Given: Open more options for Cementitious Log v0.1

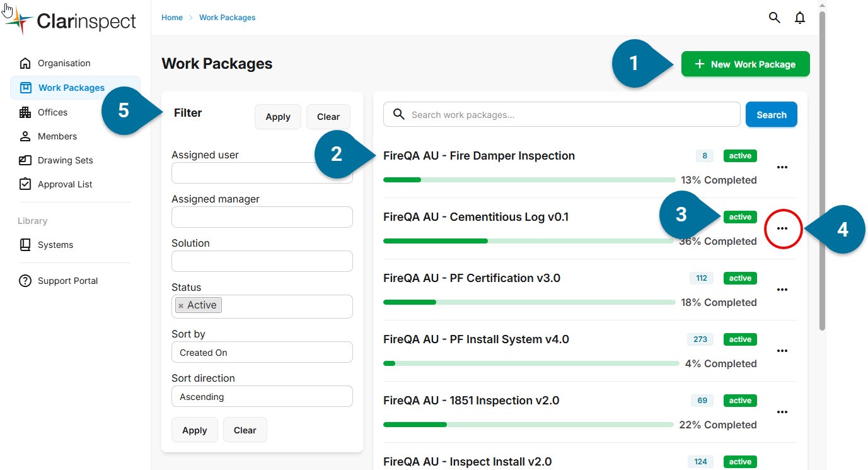Looking at the screenshot, I should click(x=782, y=228).
